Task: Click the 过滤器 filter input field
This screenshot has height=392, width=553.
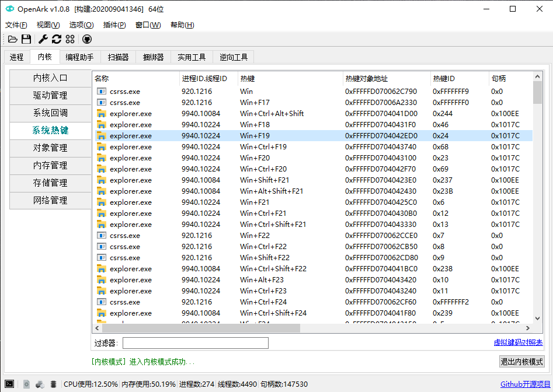Action: pyautogui.click(x=195, y=343)
